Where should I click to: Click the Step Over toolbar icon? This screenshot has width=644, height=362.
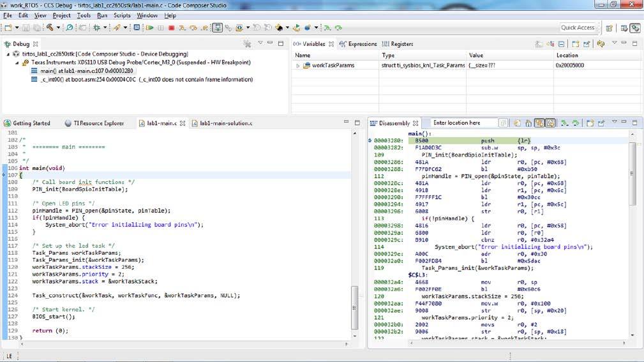coord(193,27)
